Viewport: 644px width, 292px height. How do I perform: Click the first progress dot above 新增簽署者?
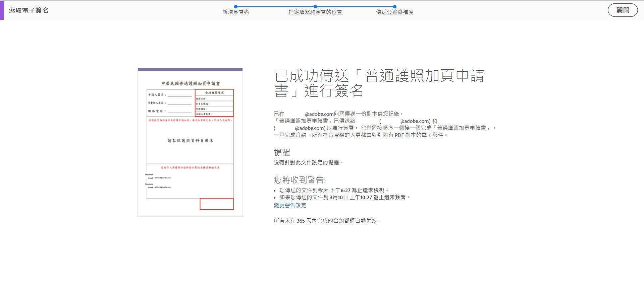236,6
